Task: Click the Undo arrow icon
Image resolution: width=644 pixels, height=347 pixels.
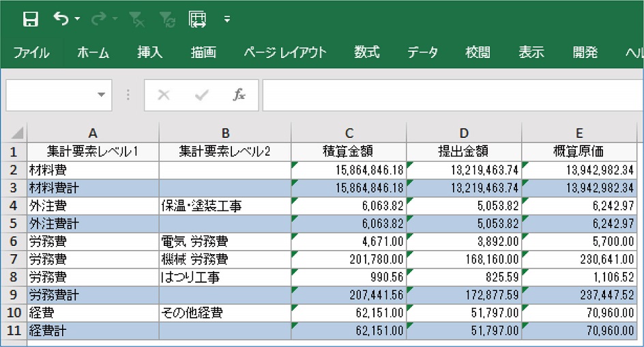Action: point(61,18)
